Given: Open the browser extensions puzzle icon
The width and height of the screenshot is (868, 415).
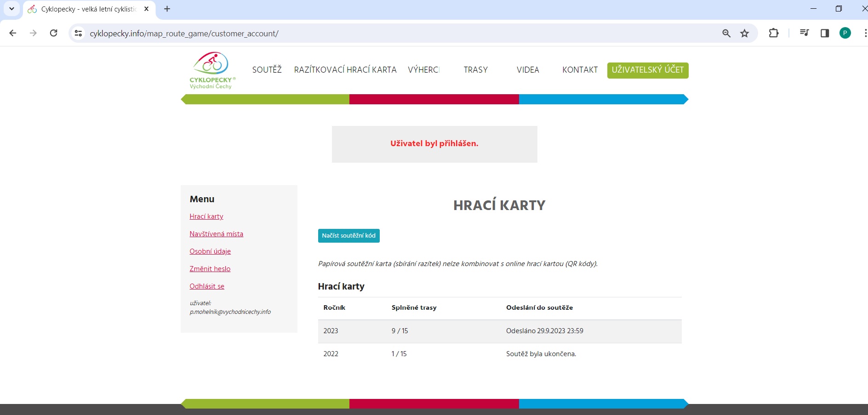Looking at the screenshot, I should point(773,33).
